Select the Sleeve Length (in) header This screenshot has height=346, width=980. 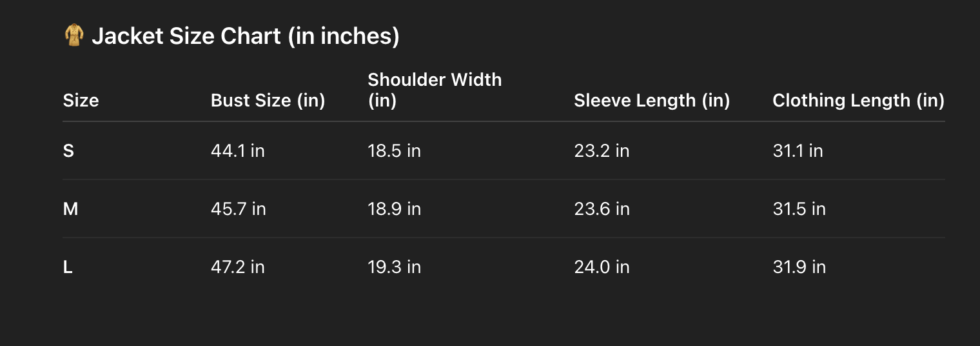tap(651, 101)
